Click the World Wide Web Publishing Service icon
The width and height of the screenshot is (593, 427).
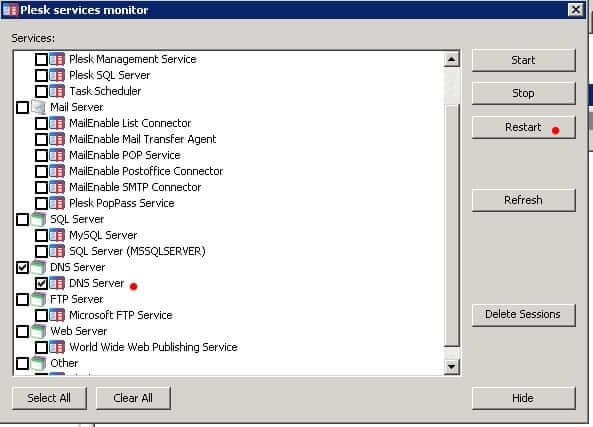57,347
